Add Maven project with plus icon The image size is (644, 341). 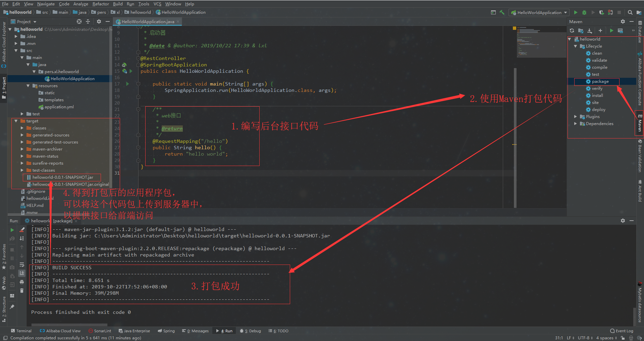click(x=600, y=31)
